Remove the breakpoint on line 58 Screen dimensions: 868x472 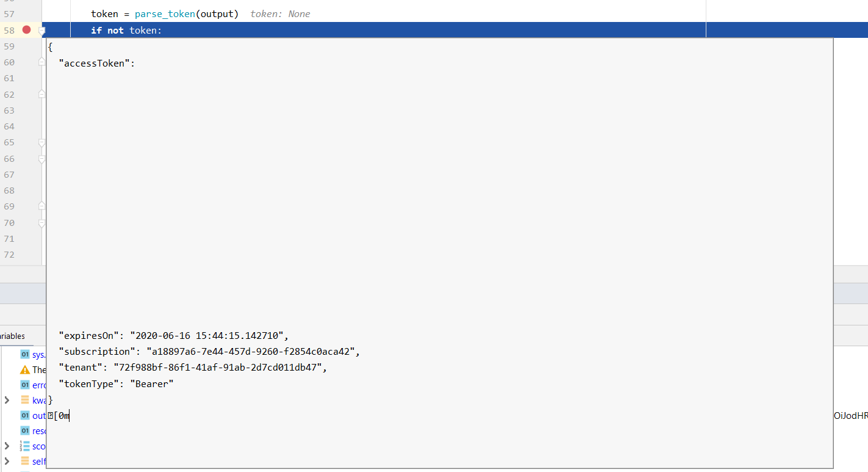point(26,30)
